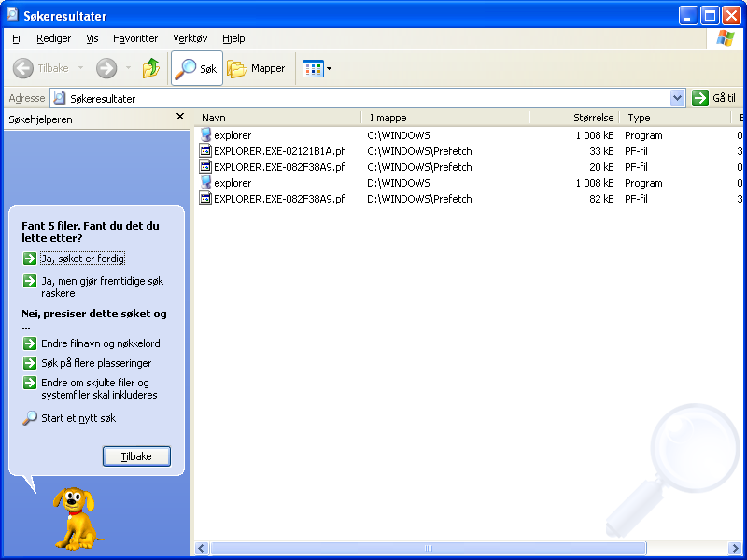
Task: Select the EXPLORER.EXE-02121B1A.pf file icon
Action: 205,151
